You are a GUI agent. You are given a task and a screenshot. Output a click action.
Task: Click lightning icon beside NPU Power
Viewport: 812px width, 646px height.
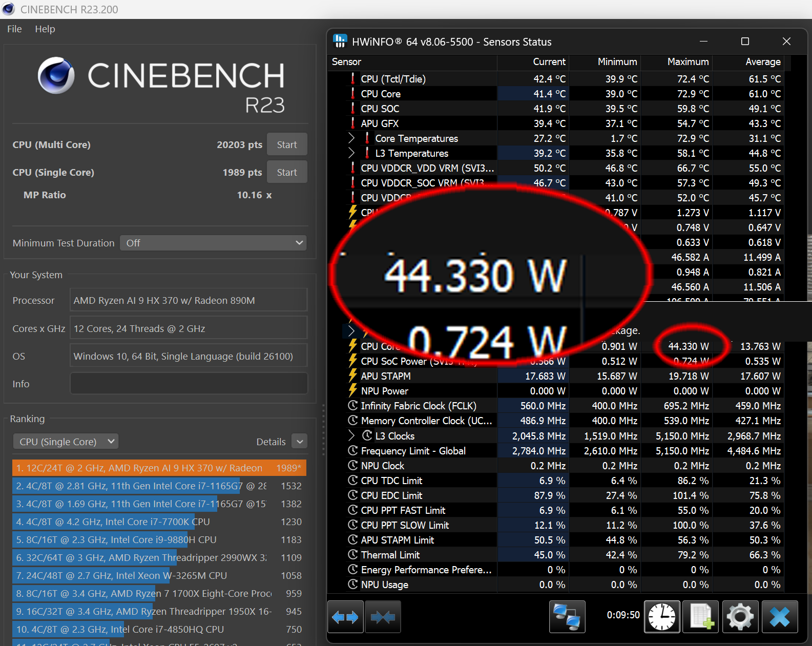pyautogui.click(x=352, y=390)
